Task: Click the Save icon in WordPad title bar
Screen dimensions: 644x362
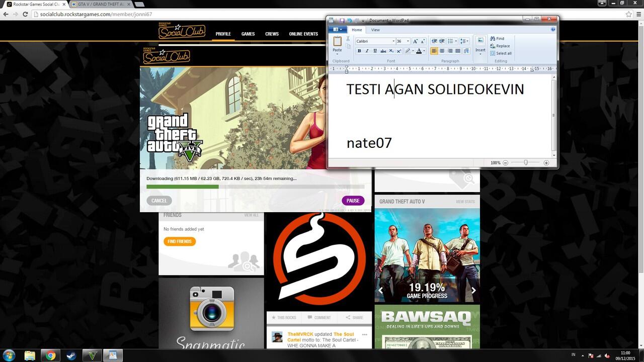Action: coord(342,21)
